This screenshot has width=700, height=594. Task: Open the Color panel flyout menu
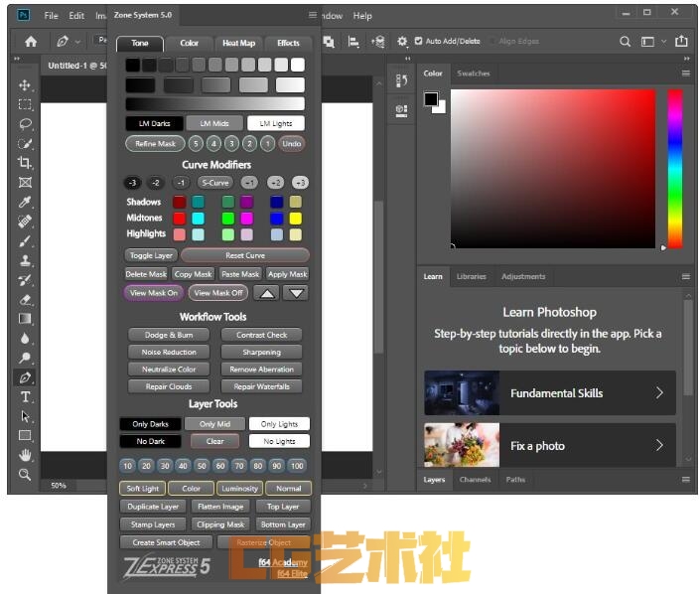(686, 74)
